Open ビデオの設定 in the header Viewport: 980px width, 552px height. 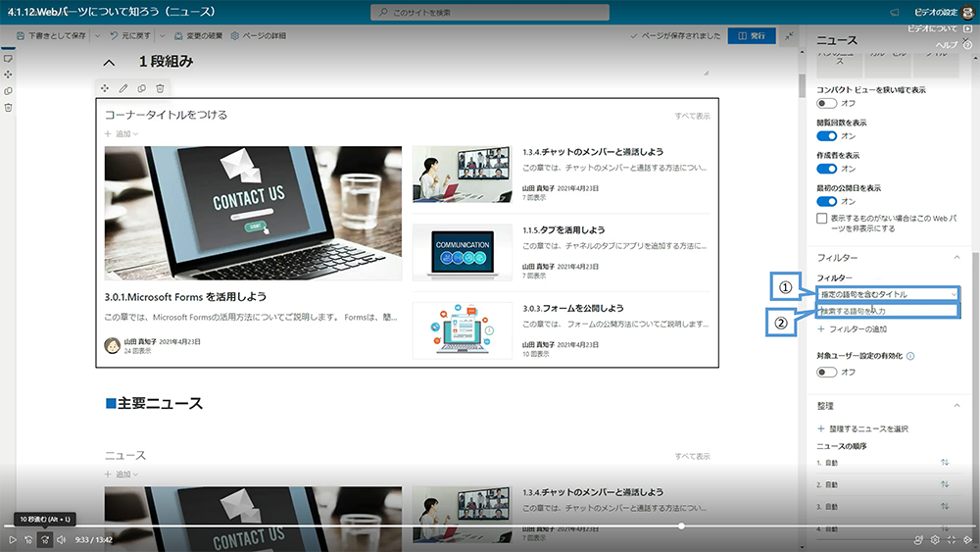pos(936,13)
